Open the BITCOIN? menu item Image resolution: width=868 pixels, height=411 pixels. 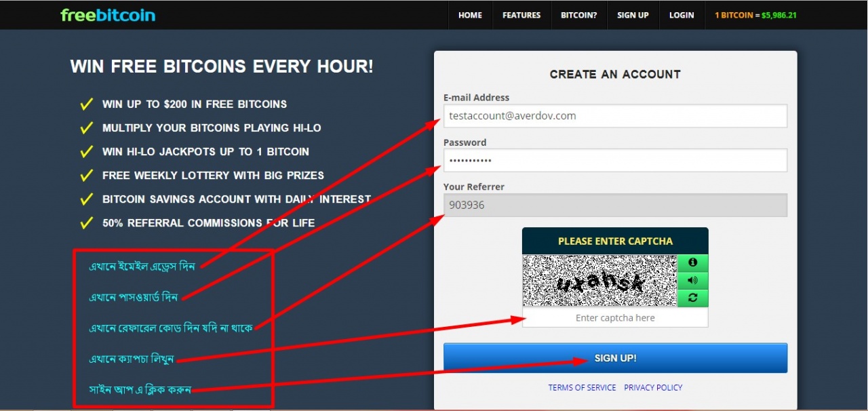[578, 15]
